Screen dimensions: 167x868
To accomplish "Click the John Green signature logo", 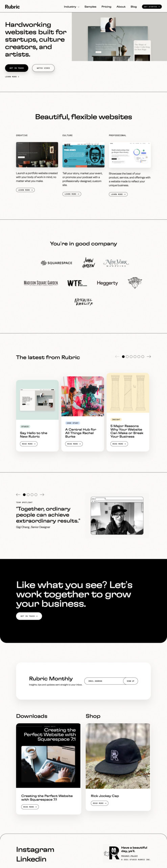I will [89, 262].
